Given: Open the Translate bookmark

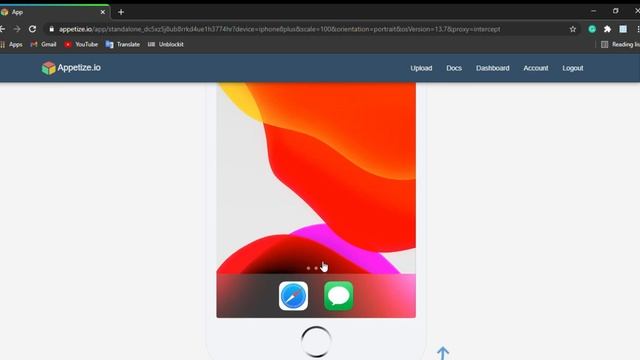Looking at the screenshot, I should [x=122, y=44].
